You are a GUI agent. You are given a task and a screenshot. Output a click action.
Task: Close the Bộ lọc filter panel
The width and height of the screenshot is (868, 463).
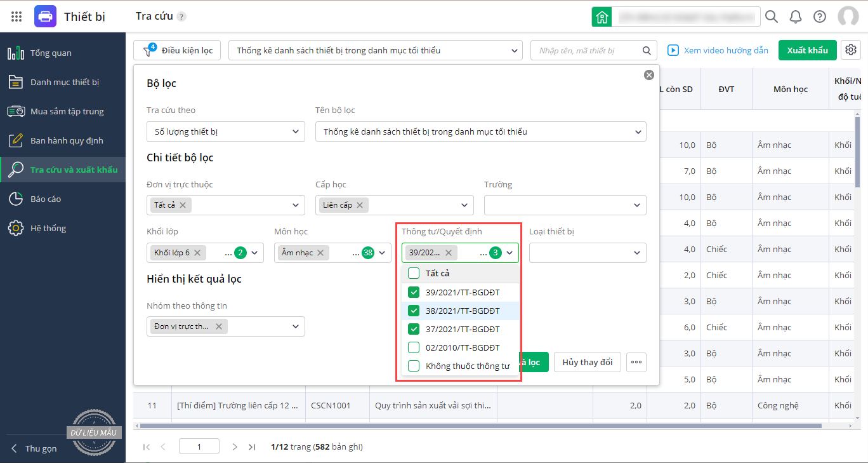click(x=648, y=75)
